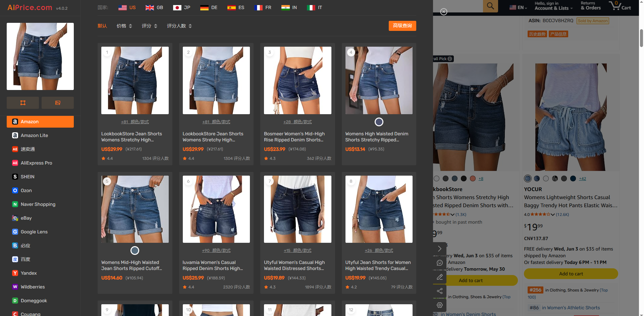The height and width of the screenshot is (316, 644).
Task: Switch country to GB
Action: tap(154, 7)
